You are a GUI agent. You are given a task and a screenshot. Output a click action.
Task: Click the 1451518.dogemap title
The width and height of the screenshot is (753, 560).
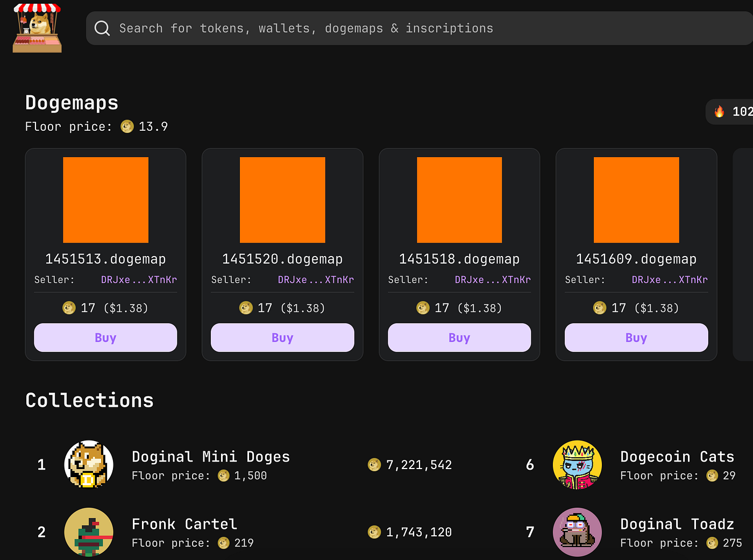[459, 259]
